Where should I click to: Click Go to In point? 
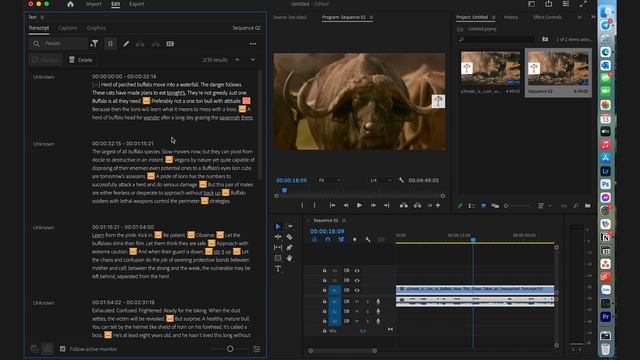click(x=332, y=205)
